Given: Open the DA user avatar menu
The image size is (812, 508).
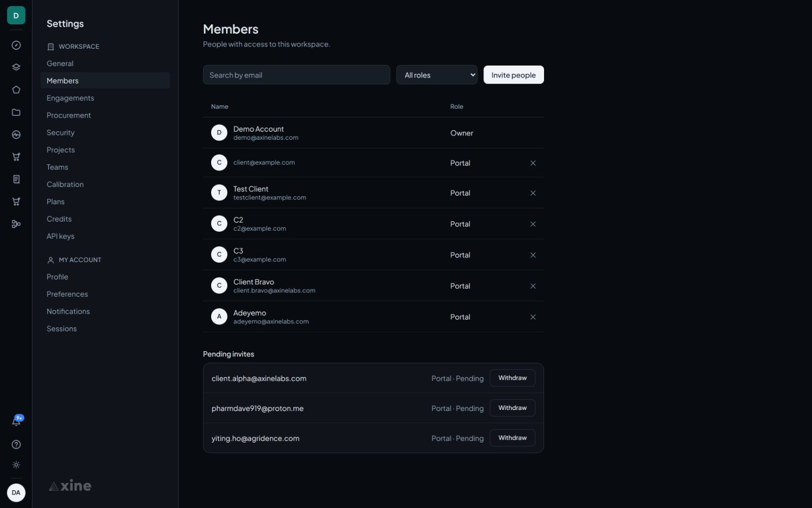Looking at the screenshot, I should [16, 493].
